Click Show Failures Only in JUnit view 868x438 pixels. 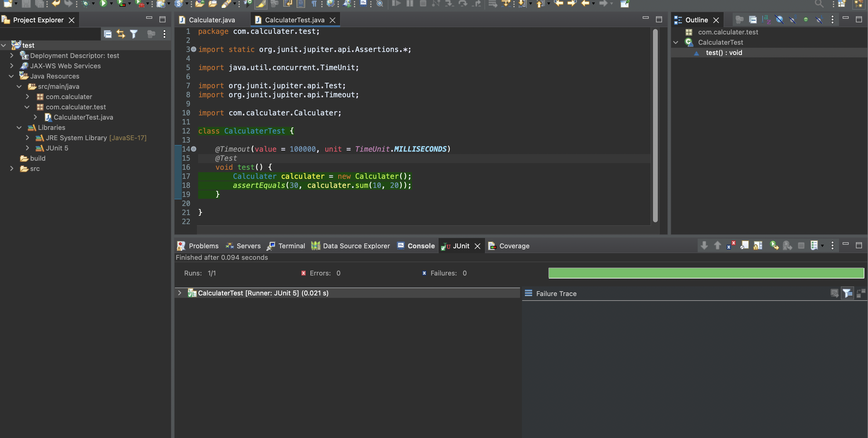(x=731, y=246)
